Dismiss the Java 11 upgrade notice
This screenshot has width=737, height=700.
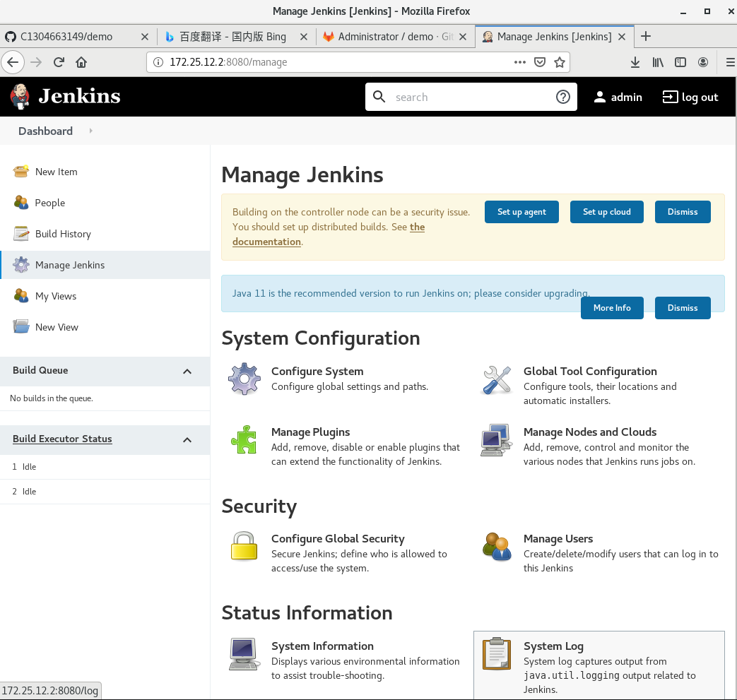click(x=683, y=308)
